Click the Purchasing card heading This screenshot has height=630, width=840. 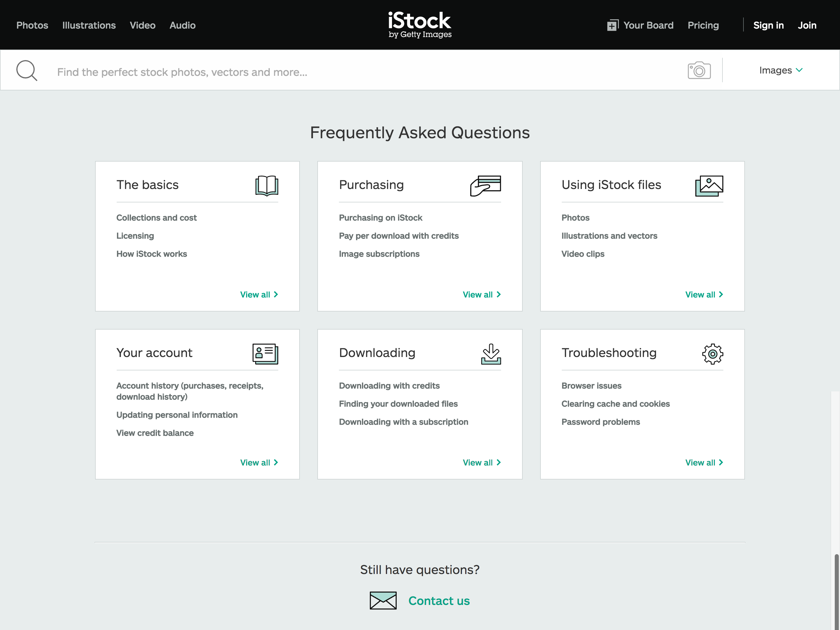coord(371,185)
